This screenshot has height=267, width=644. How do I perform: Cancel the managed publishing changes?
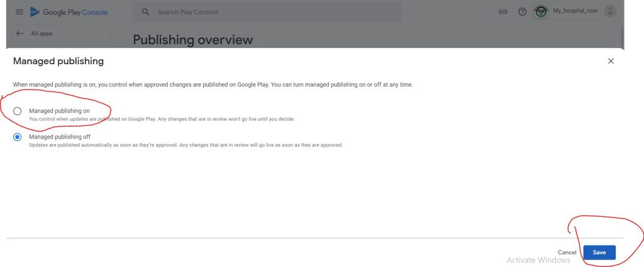click(567, 253)
